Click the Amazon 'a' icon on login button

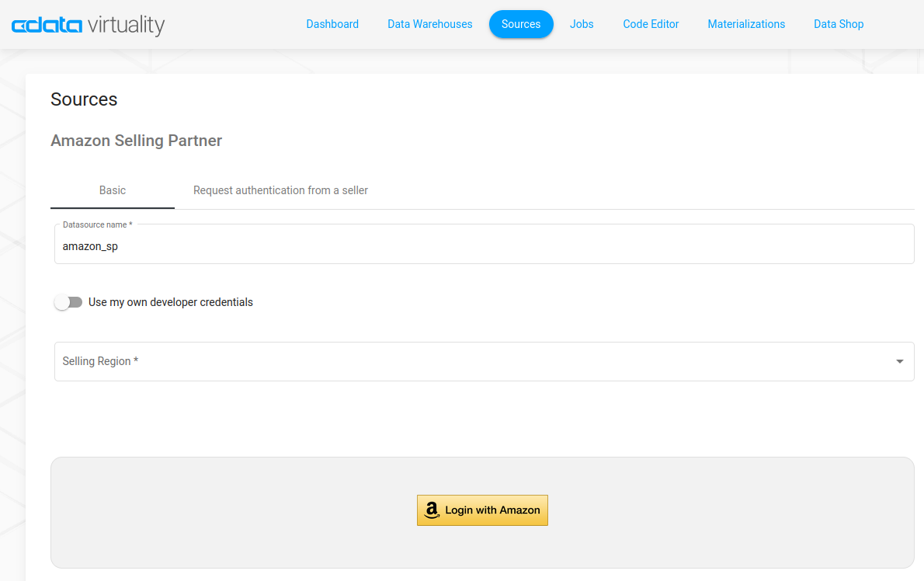[x=432, y=510]
